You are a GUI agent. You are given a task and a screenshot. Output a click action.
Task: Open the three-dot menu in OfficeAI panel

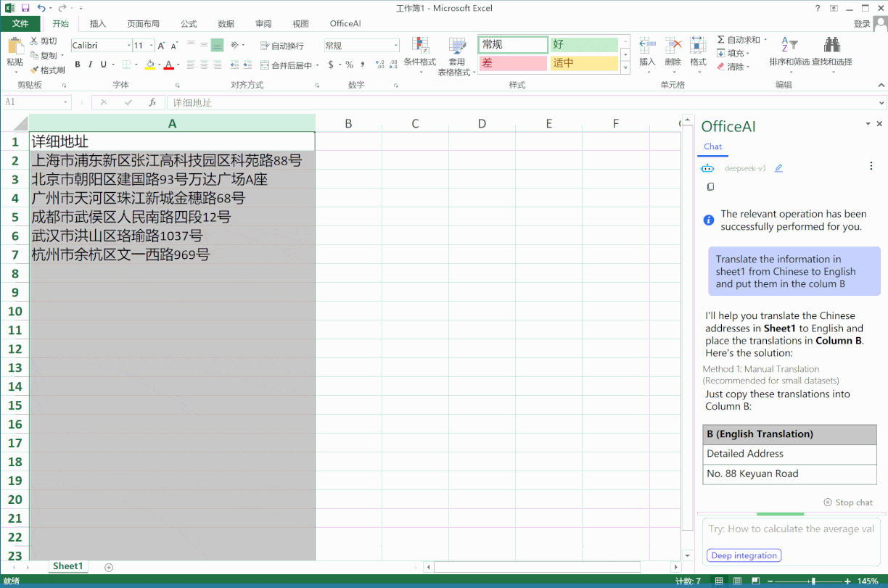[x=871, y=166]
